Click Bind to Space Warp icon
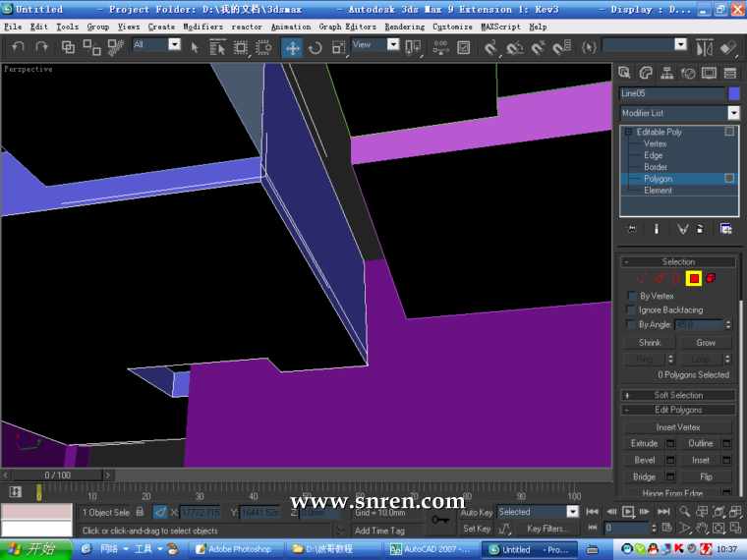The image size is (747, 560). pos(115,47)
